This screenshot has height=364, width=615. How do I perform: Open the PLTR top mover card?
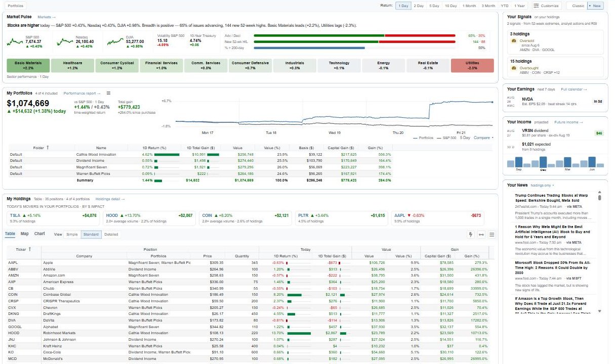[x=342, y=218]
